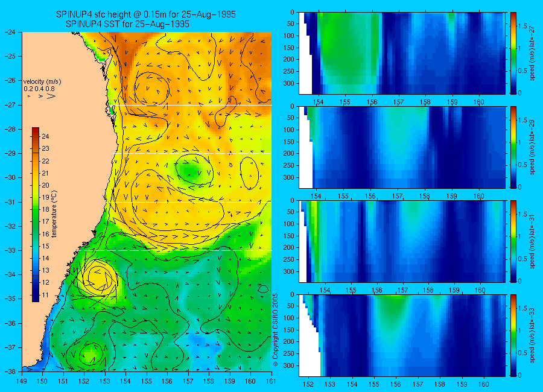Click the "temperature (°C)" label
The height and width of the screenshot is (392, 543).
pyautogui.click(x=54, y=214)
